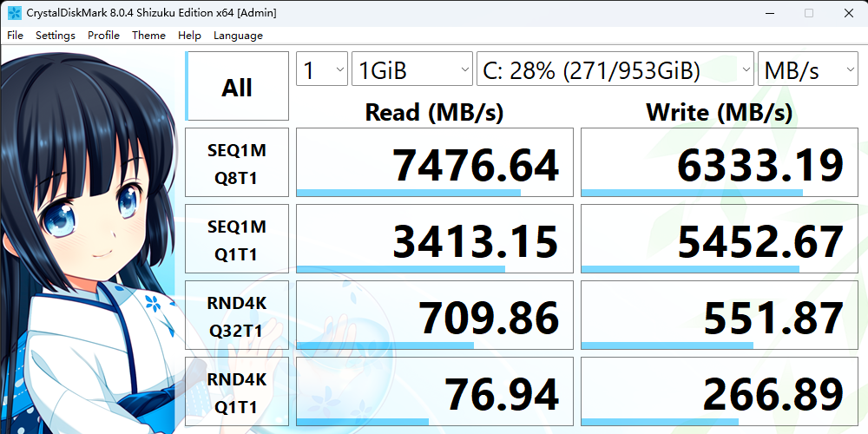Click the RND4K Q1T1 read value 76.94
The width and height of the screenshot is (868, 434).
(435, 391)
